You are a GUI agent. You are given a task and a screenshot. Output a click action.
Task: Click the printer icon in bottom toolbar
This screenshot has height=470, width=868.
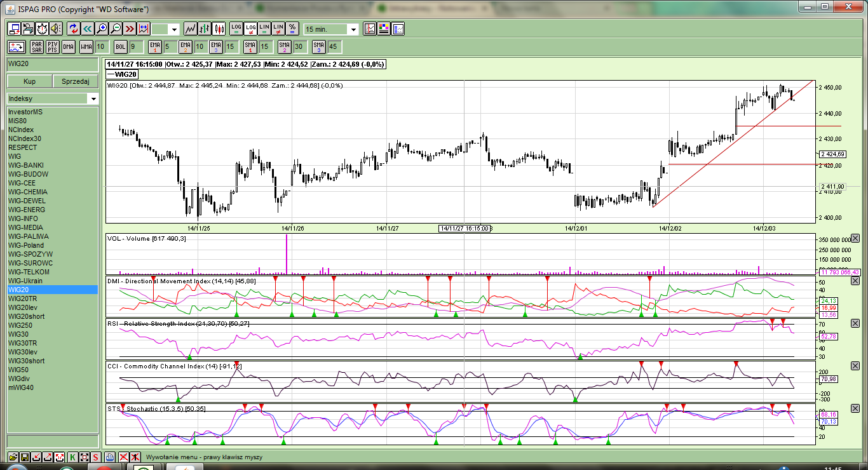pos(110,457)
